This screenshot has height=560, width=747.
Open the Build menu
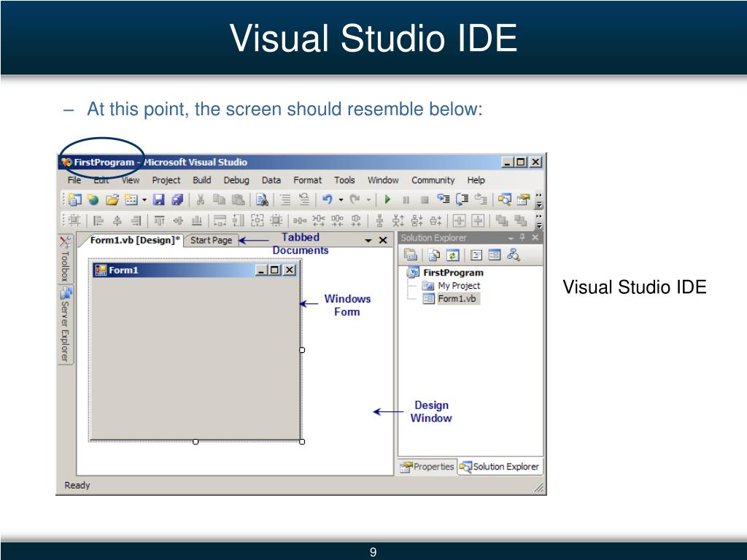click(202, 180)
